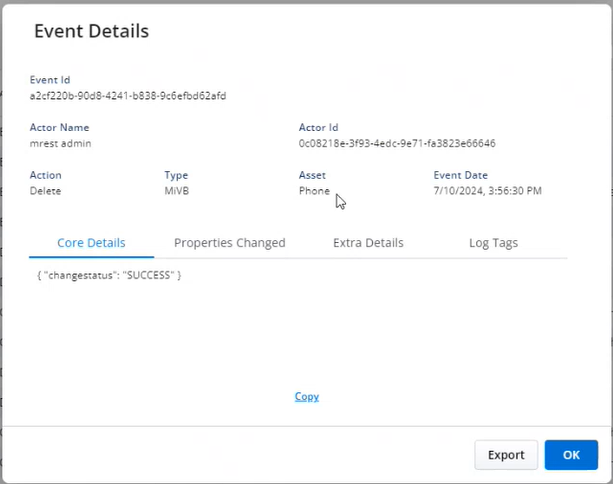Open the Extra Details tab
Viewport: 613px width, 484px height.
pos(368,243)
